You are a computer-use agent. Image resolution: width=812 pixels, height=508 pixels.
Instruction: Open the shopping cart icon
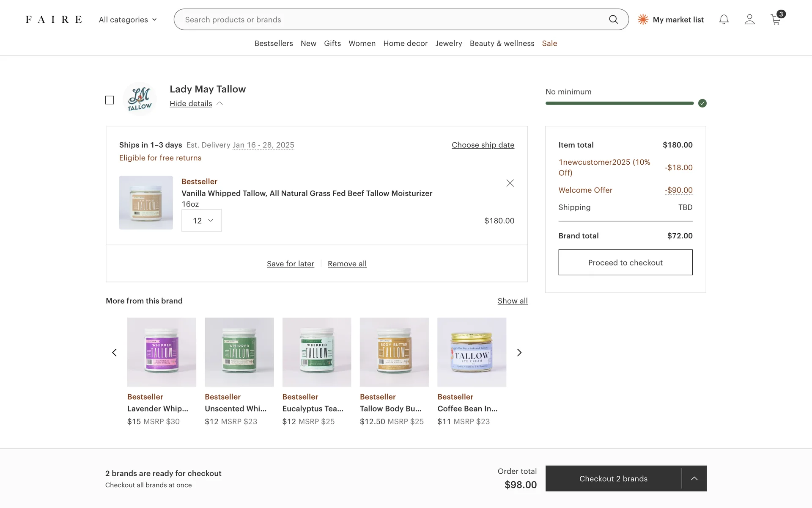coord(776,19)
